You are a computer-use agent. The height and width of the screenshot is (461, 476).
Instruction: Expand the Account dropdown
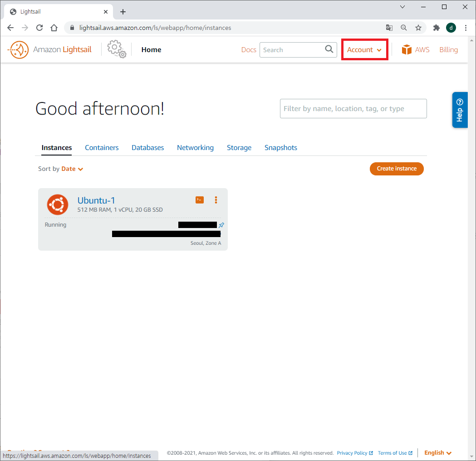click(364, 49)
